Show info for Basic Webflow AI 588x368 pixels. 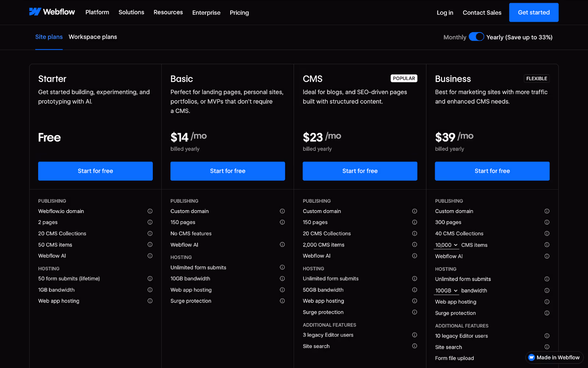(x=282, y=245)
